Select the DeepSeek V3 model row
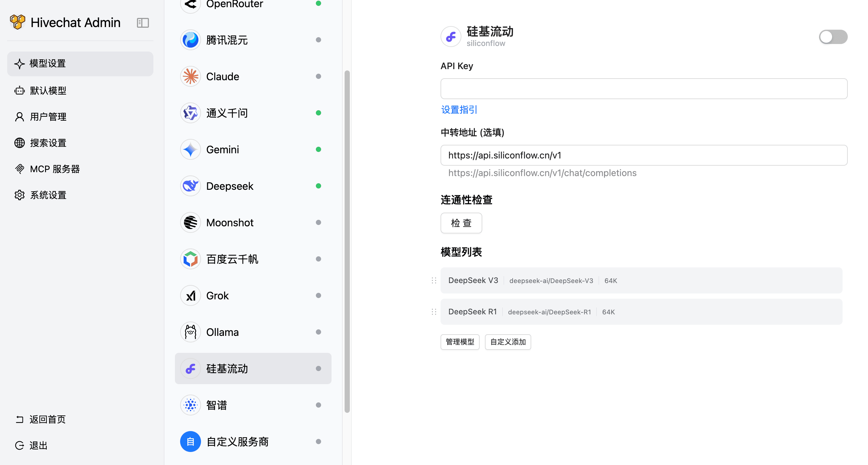Screen dimensions: 868x465 click(x=642, y=280)
